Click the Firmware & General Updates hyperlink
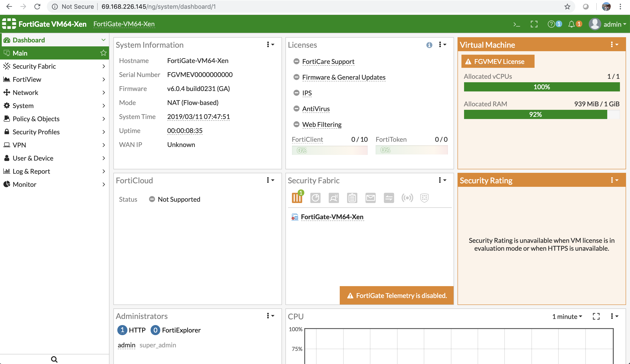630x364 pixels. (x=343, y=77)
